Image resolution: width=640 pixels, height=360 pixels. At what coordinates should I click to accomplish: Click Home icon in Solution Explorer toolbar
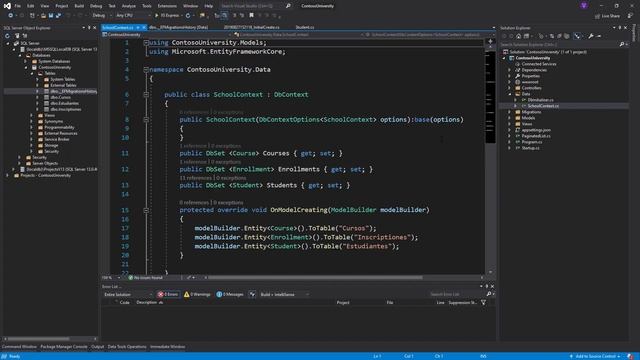click(x=519, y=36)
